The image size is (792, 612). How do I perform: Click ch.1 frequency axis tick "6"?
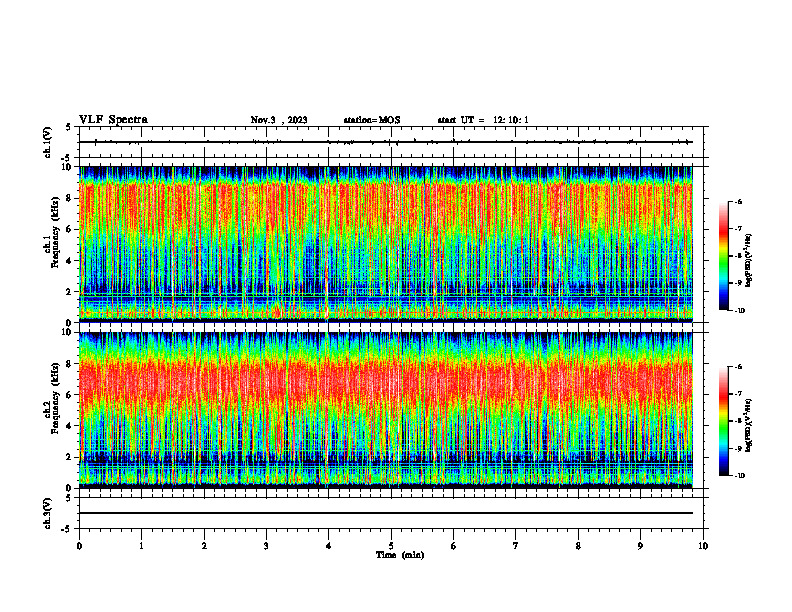click(x=70, y=229)
